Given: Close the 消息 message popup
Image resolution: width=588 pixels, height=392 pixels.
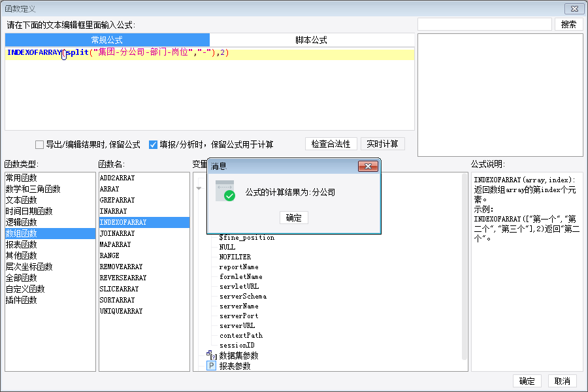Looking at the screenshot, I should pyautogui.click(x=368, y=166).
